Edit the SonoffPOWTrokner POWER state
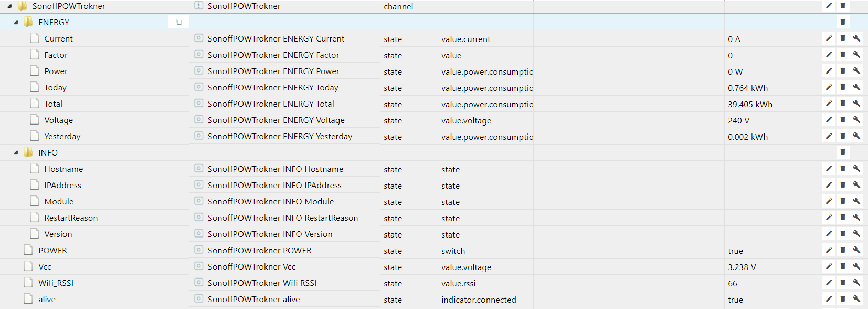Image resolution: width=868 pixels, height=309 pixels. point(829,250)
